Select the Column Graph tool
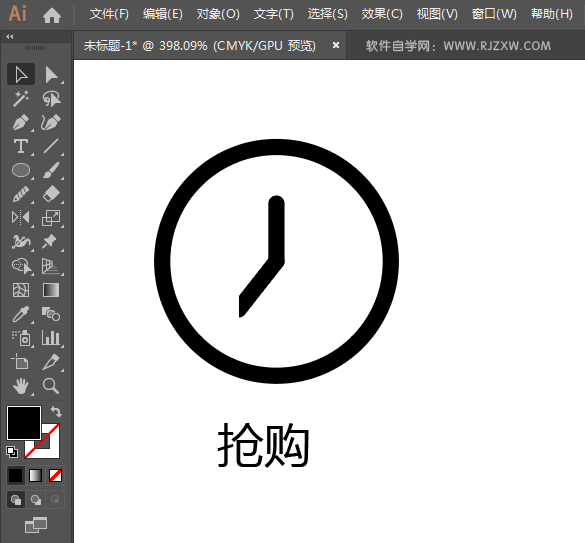Image resolution: width=585 pixels, height=543 pixels. pos(51,338)
